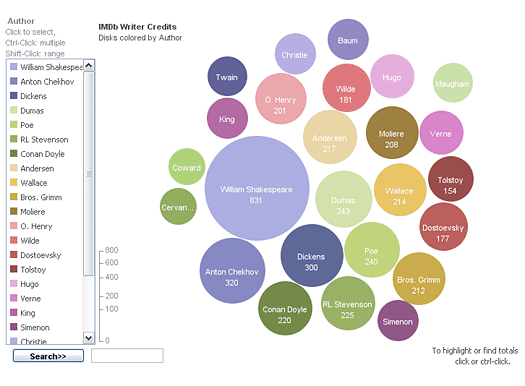Select Simenon in the author list
This screenshot has height=386, width=525.
coord(30,327)
